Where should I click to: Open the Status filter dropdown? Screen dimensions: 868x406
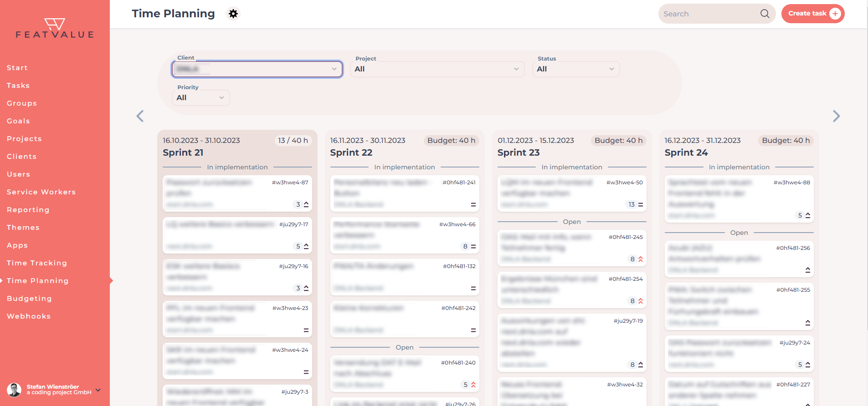pos(576,69)
